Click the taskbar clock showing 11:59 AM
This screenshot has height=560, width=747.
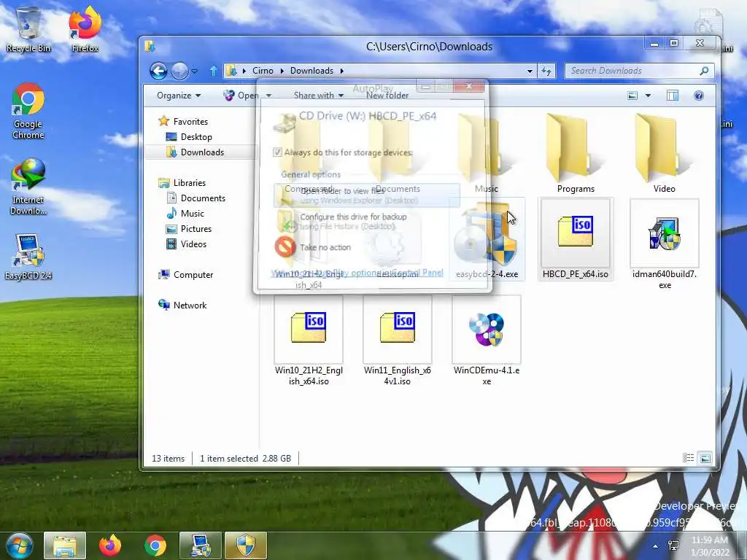[710, 546]
